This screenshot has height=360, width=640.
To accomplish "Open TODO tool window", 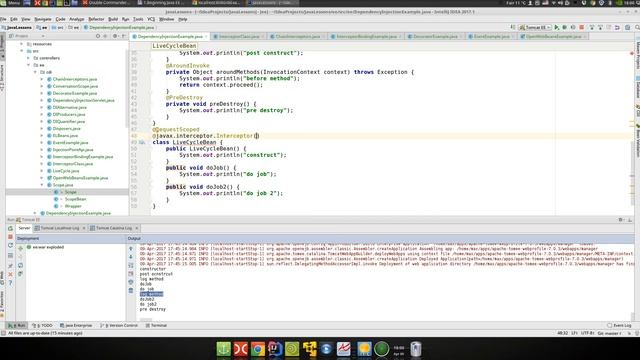I will click(42, 325).
